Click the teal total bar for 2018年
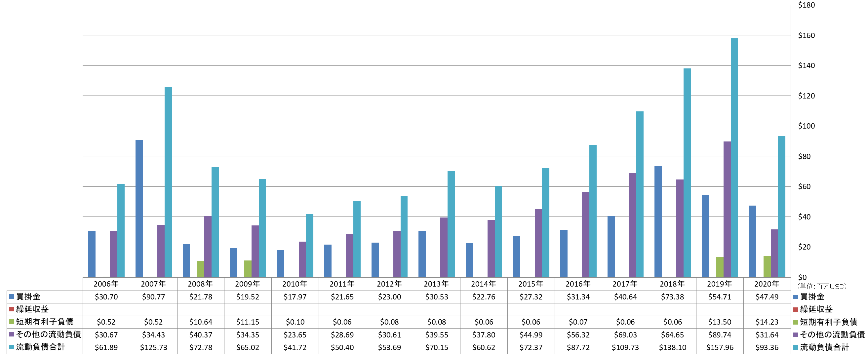868x354 pixels. (687, 173)
